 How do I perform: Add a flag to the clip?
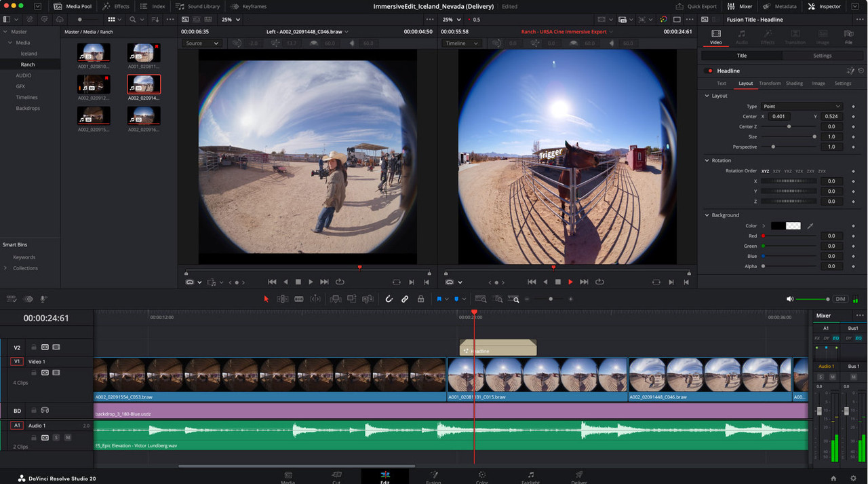point(439,299)
